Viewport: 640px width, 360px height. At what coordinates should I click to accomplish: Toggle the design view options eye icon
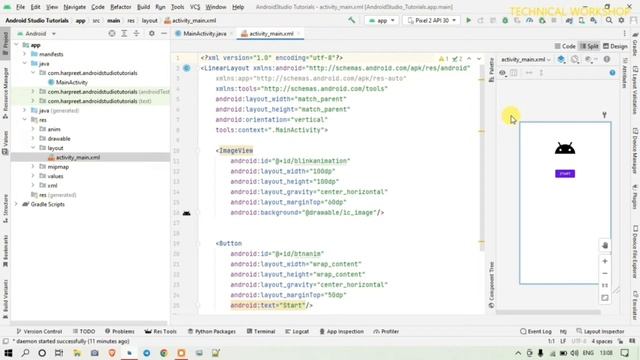pos(502,73)
